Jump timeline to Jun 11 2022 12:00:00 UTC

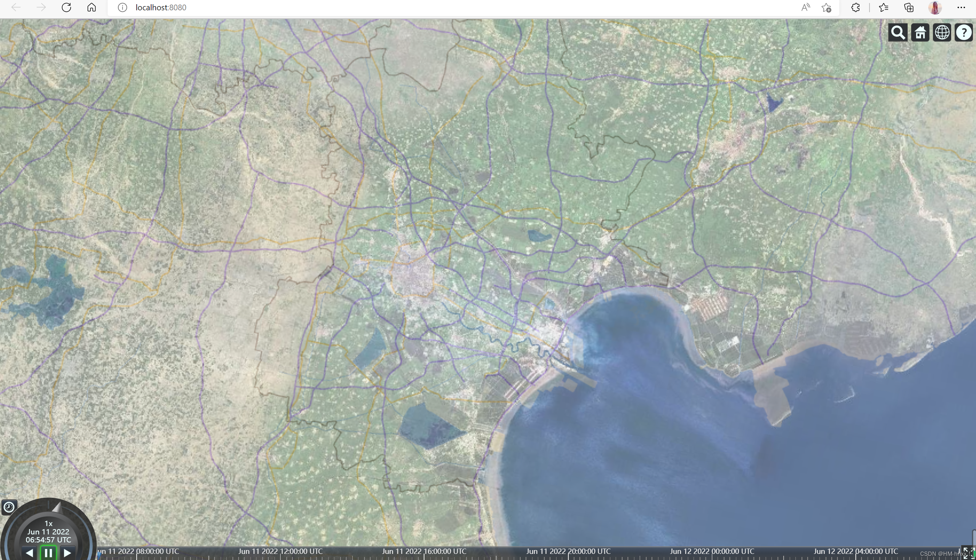(280, 551)
